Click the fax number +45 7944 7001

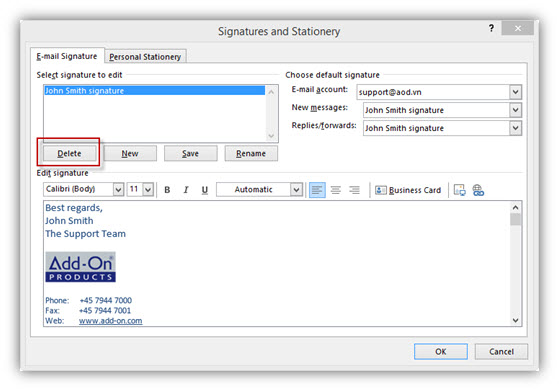pyautogui.click(x=105, y=310)
